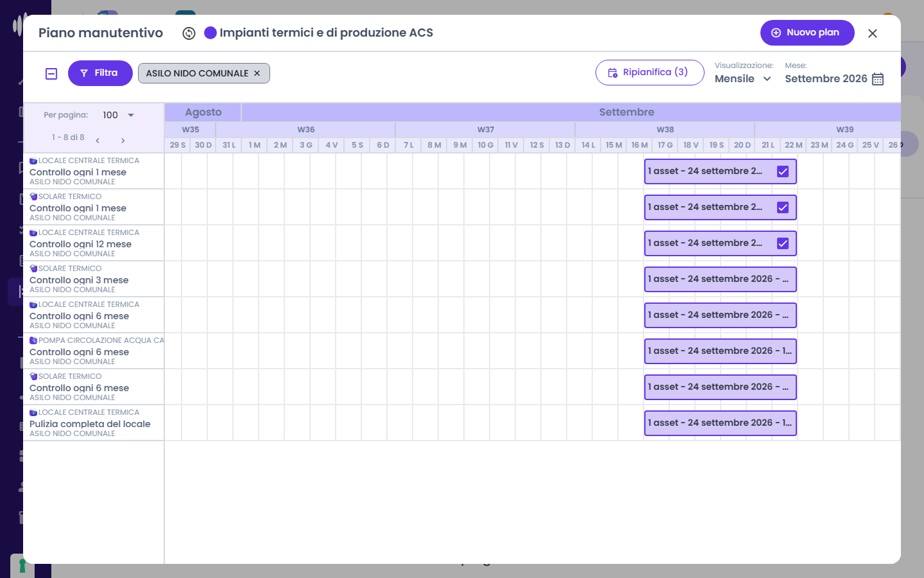The height and width of the screenshot is (578, 924).
Task: Click the LOCALE CENTRALE TERMICA icon of Controllo ogni 1 mese
Action: (33, 161)
